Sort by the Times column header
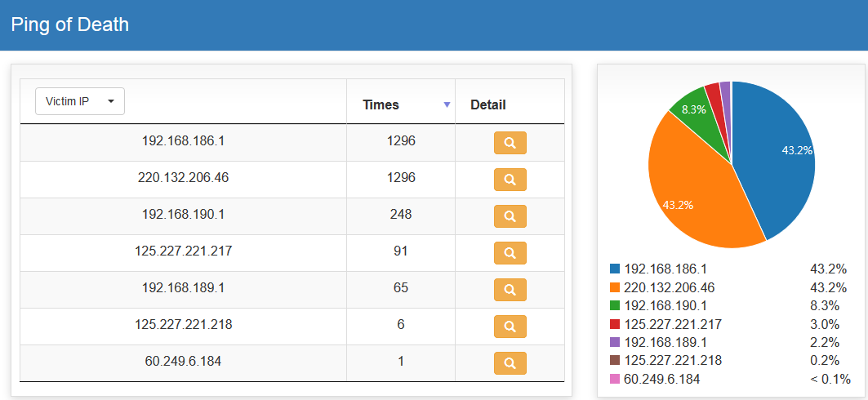Image resolution: width=868 pixels, height=400 pixels. coord(381,104)
